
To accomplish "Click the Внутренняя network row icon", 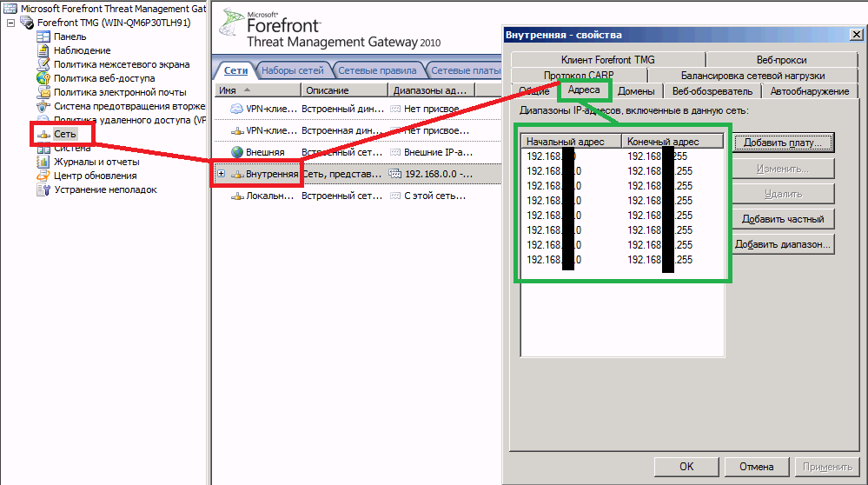I will tap(237, 174).
